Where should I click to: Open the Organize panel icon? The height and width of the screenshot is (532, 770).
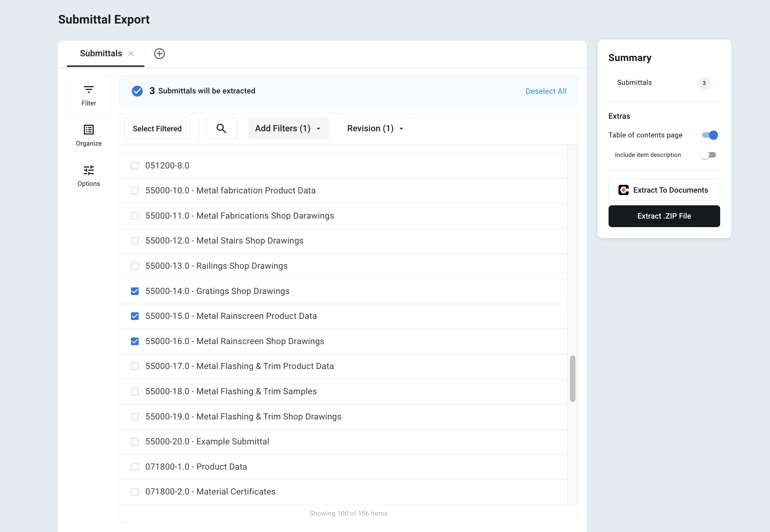[89, 130]
